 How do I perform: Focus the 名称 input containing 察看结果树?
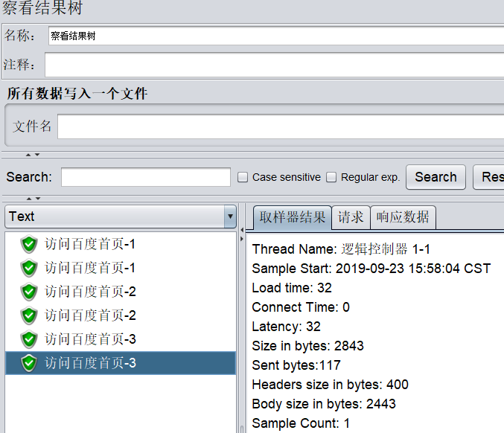click(x=276, y=36)
